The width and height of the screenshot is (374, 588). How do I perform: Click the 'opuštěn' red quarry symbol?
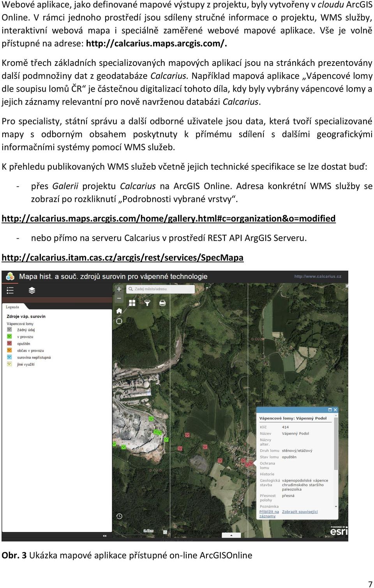click(9, 344)
